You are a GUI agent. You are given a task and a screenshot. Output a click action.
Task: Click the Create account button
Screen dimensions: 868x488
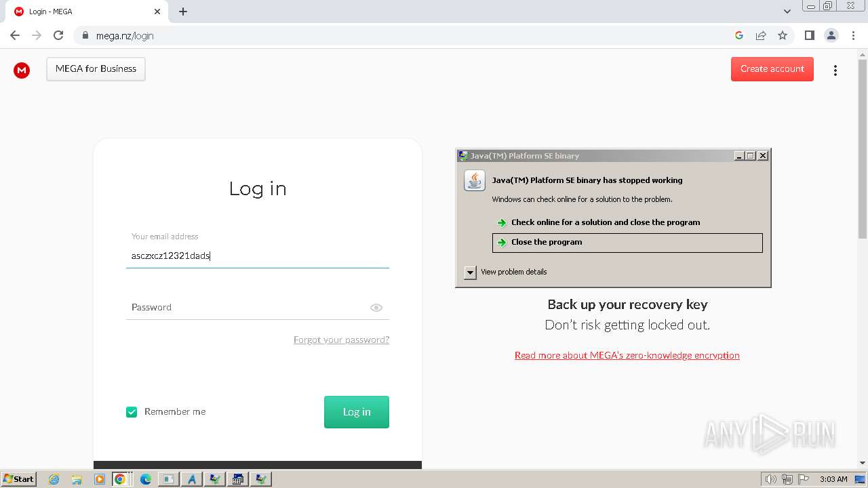(772, 69)
